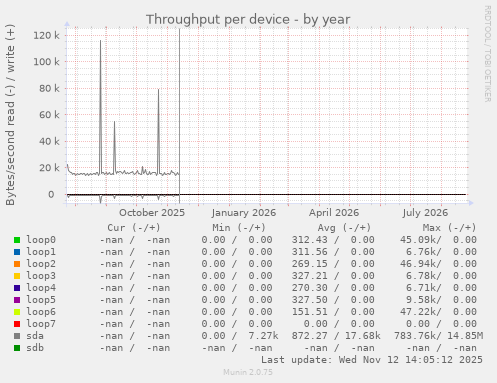This screenshot has width=497, height=383.
Task: Click the 'loop4' legend label
Action: click(x=41, y=288)
